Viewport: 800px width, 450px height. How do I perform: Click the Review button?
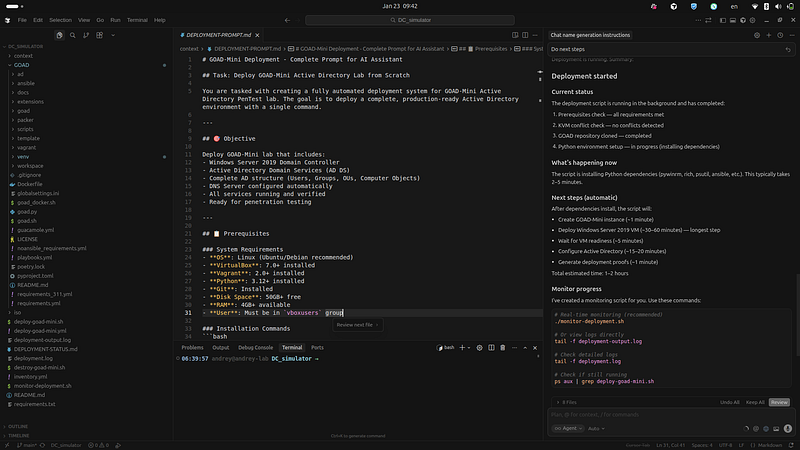click(x=779, y=403)
